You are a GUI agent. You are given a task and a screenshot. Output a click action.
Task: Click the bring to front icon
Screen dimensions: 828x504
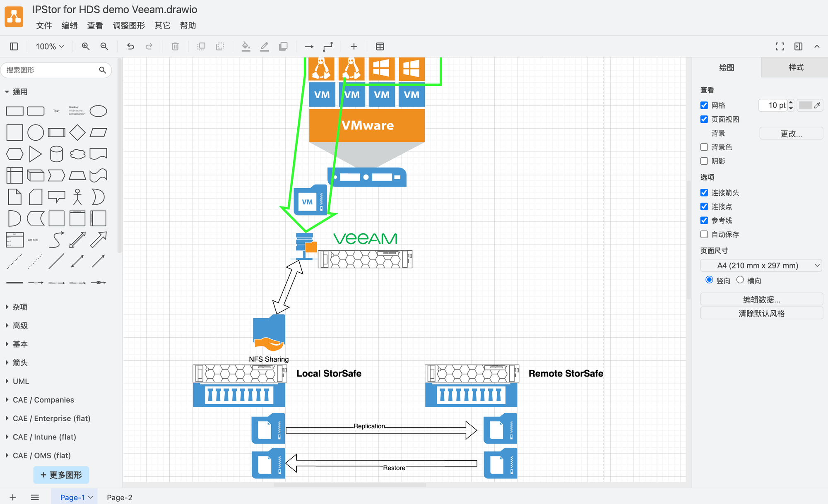point(201,46)
